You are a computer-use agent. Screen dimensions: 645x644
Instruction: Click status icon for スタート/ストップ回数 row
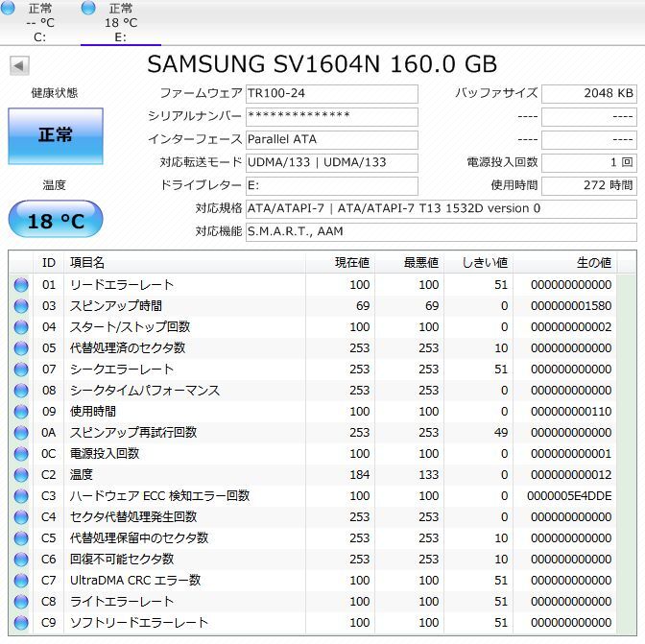point(21,327)
